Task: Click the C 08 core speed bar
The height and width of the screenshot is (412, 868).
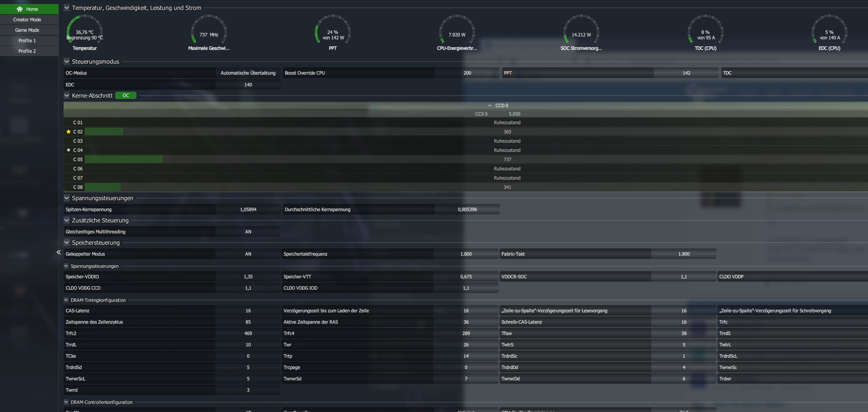Action: pyautogui.click(x=103, y=187)
